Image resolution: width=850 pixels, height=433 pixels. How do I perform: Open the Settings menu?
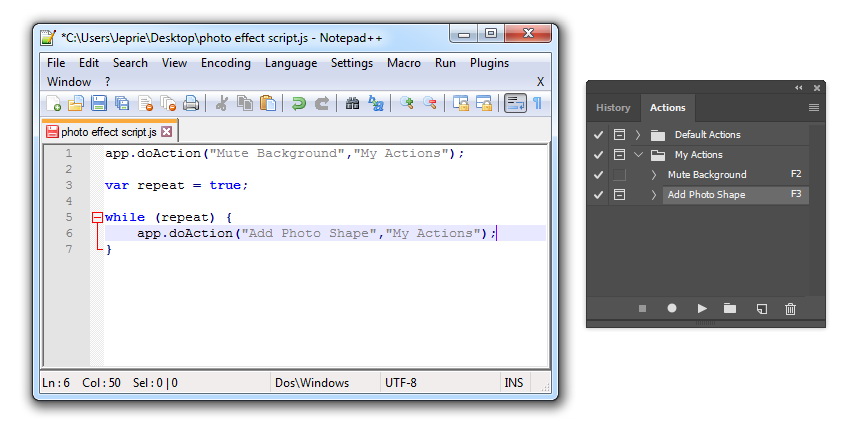click(x=352, y=63)
